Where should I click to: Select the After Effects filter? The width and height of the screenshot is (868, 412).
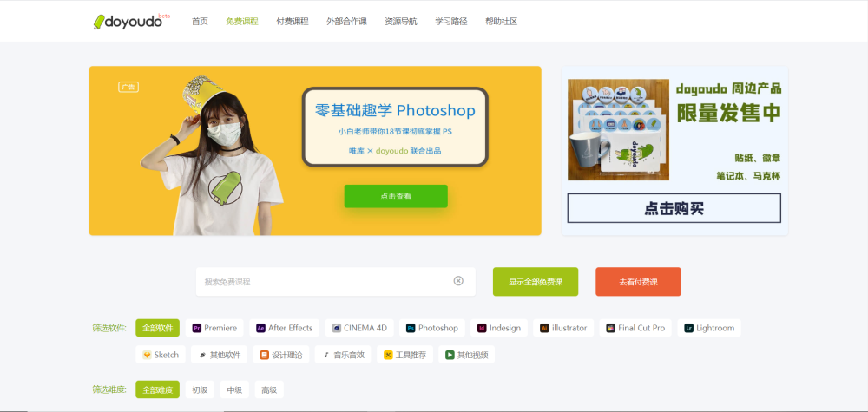pyautogui.click(x=284, y=328)
